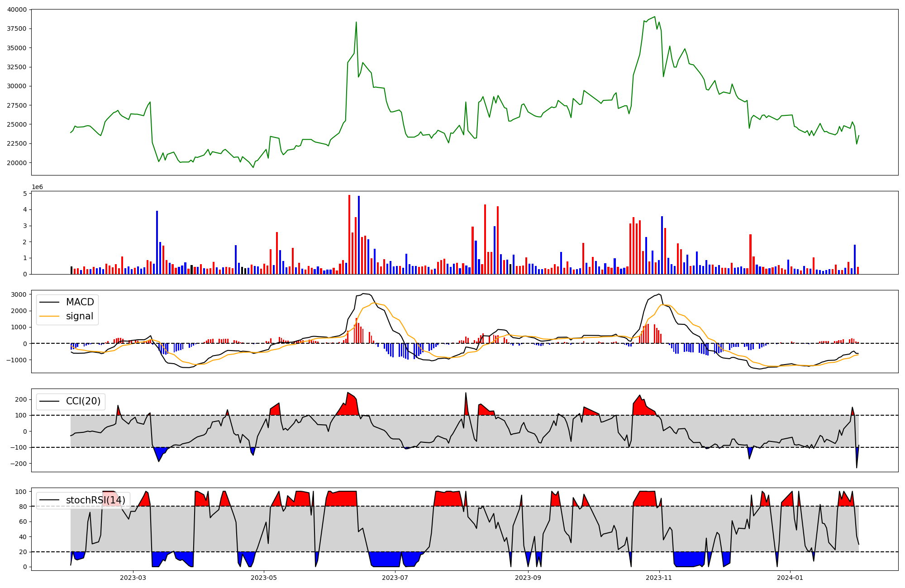Select the stochRSI(14) legend entry
This screenshot has width=905, height=588.
point(95,500)
